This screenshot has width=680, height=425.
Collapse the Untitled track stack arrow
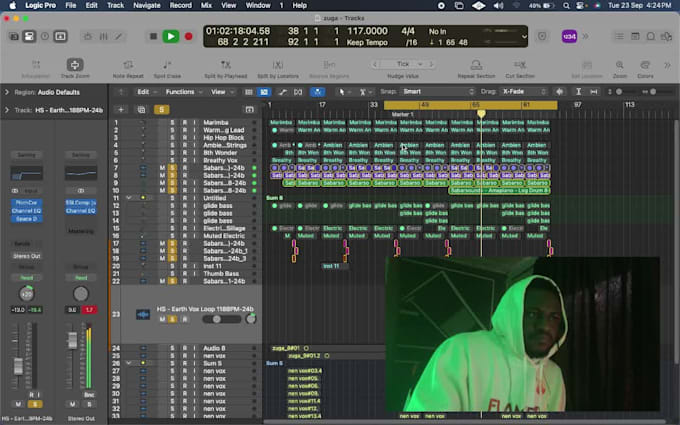point(128,198)
